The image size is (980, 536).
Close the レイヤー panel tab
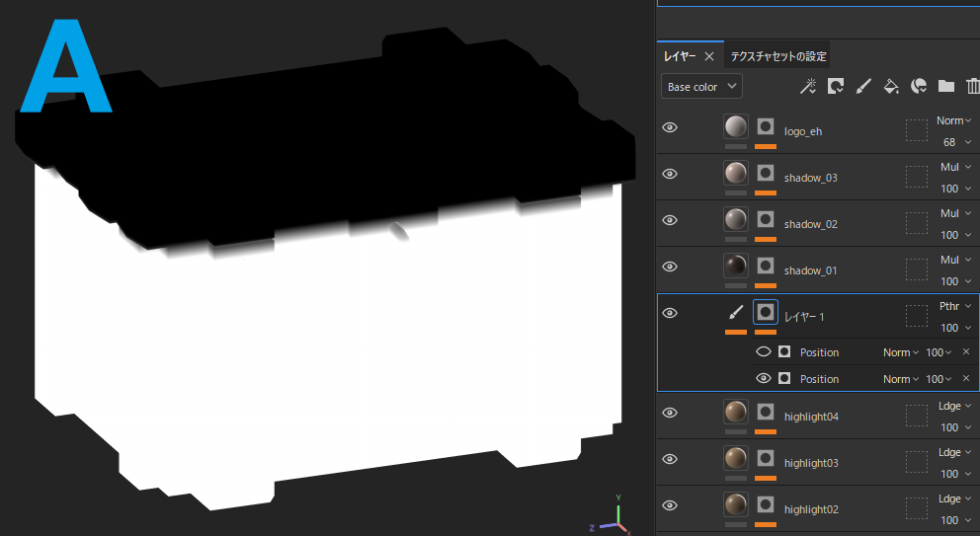pyautogui.click(x=710, y=56)
